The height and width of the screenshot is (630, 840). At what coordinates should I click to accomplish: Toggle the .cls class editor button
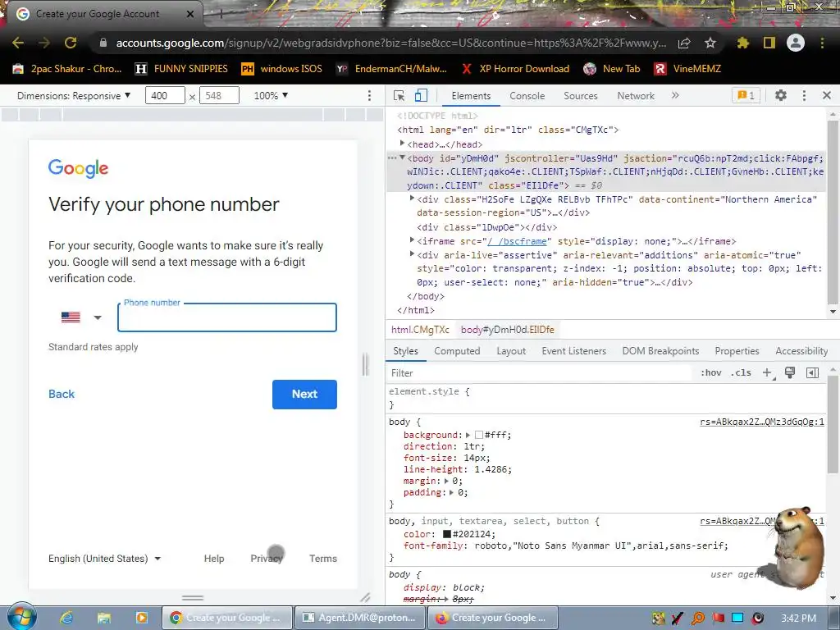pyautogui.click(x=741, y=373)
